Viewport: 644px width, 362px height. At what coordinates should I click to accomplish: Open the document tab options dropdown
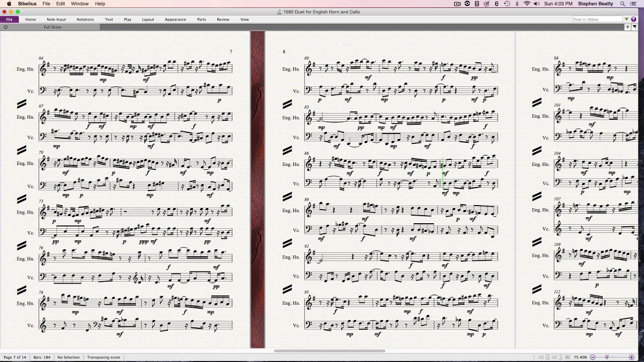(634, 27)
